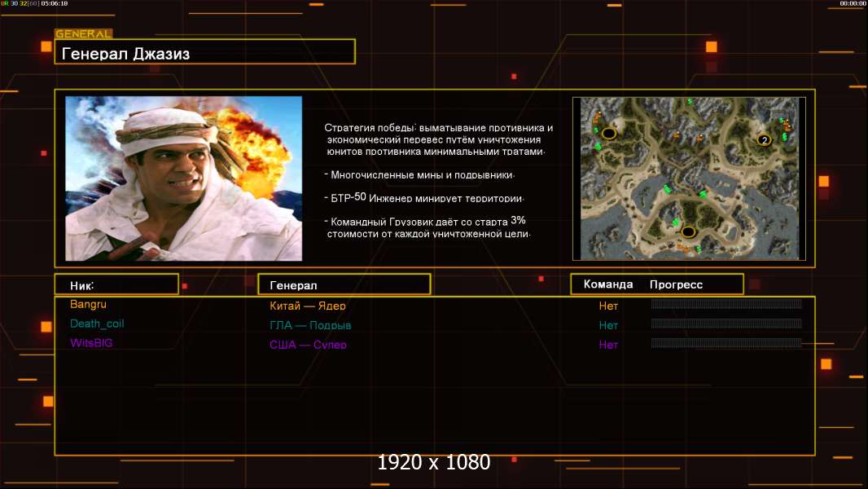
Task: Select player name Death_coil
Action: coord(97,324)
